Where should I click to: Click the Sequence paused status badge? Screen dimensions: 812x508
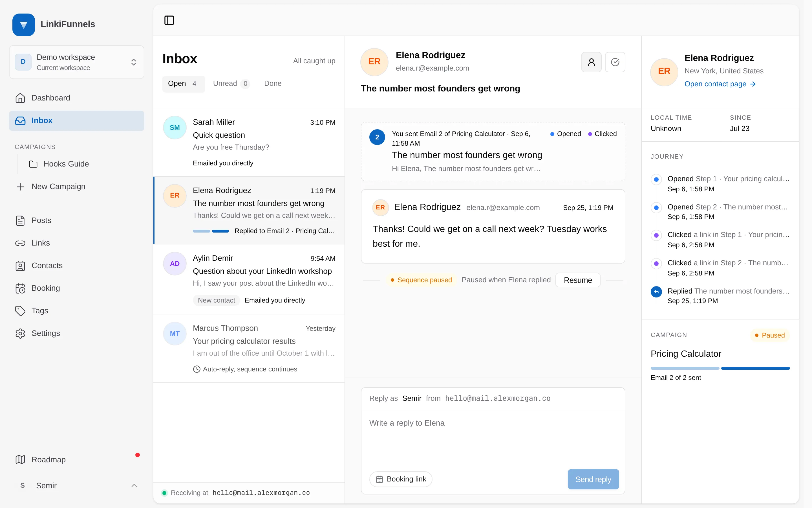click(421, 280)
